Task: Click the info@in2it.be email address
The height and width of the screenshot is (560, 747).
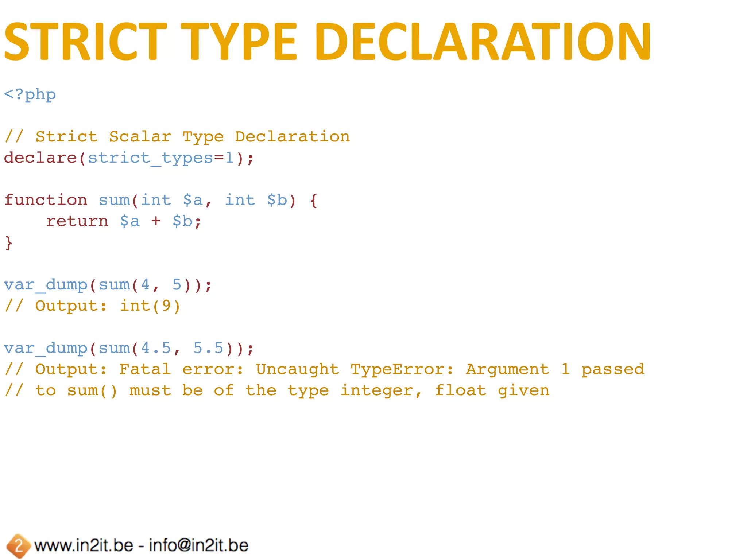Action: pyautogui.click(x=199, y=546)
